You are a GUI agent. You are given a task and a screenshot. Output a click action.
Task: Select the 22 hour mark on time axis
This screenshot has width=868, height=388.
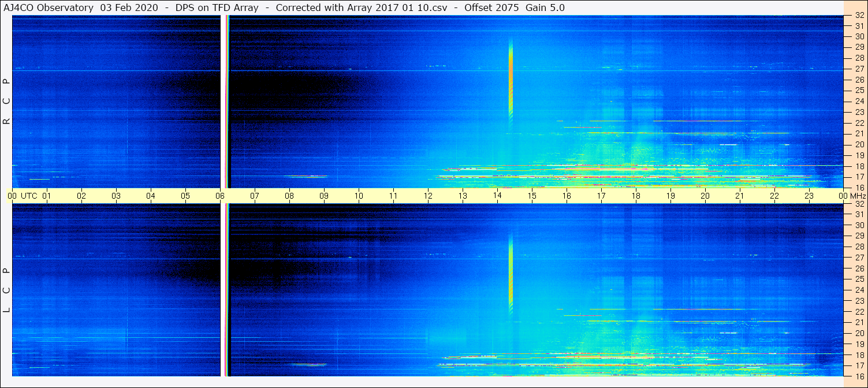(774, 196)
